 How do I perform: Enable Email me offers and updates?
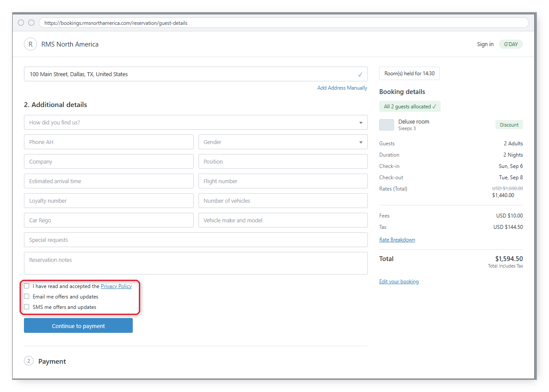(x=27, y=296)
